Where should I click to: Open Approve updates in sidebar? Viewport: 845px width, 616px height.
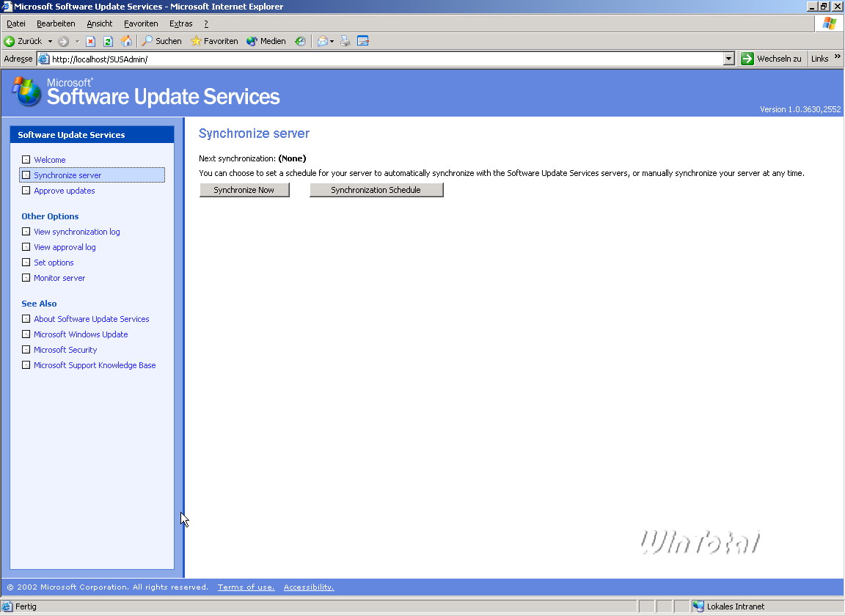(64, 191)
